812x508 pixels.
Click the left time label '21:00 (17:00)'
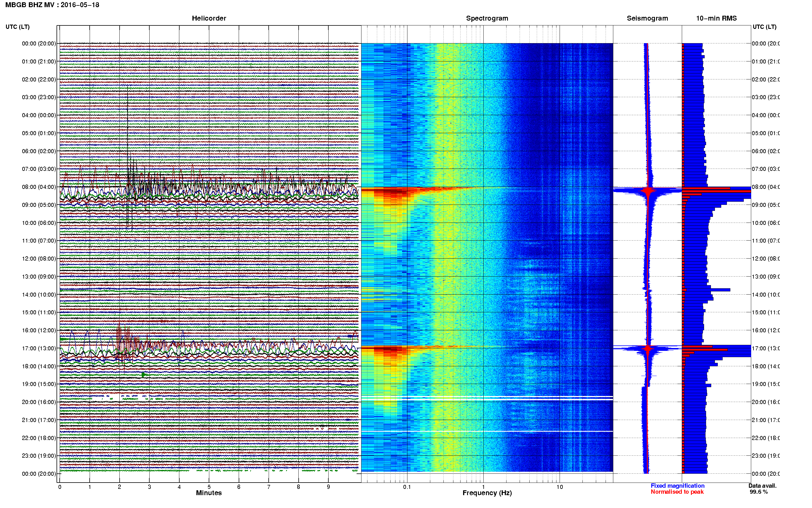point(39,420)
